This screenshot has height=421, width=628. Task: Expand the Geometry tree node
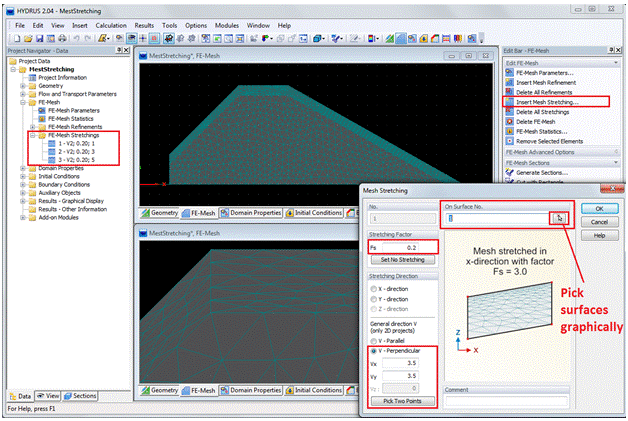click(x=23, y=86)
